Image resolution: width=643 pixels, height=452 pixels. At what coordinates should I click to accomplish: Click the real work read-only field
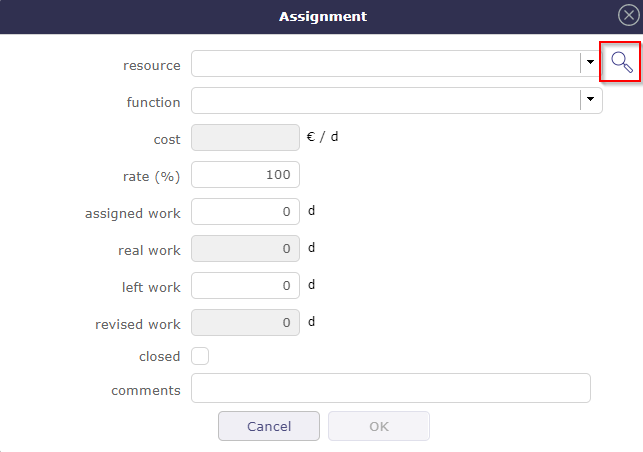(245, 249)
